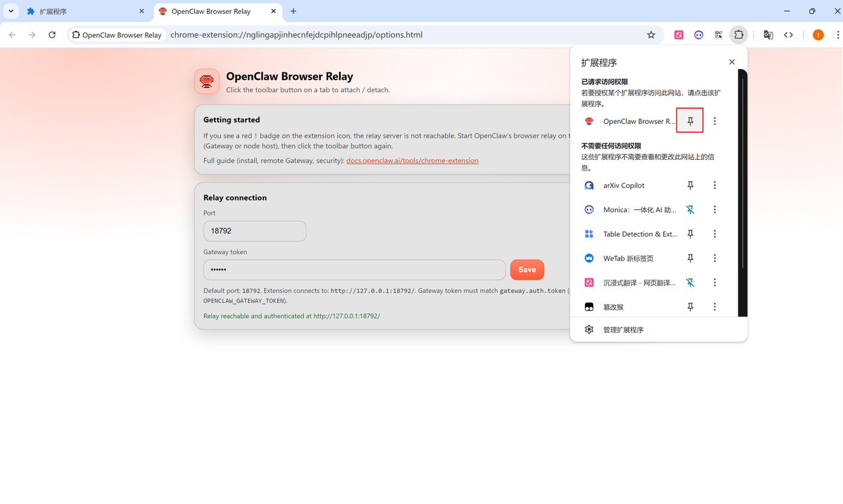Click the code brackets toolbar icon
This screenshot has width=843, height=504.
tap(788, 35)
